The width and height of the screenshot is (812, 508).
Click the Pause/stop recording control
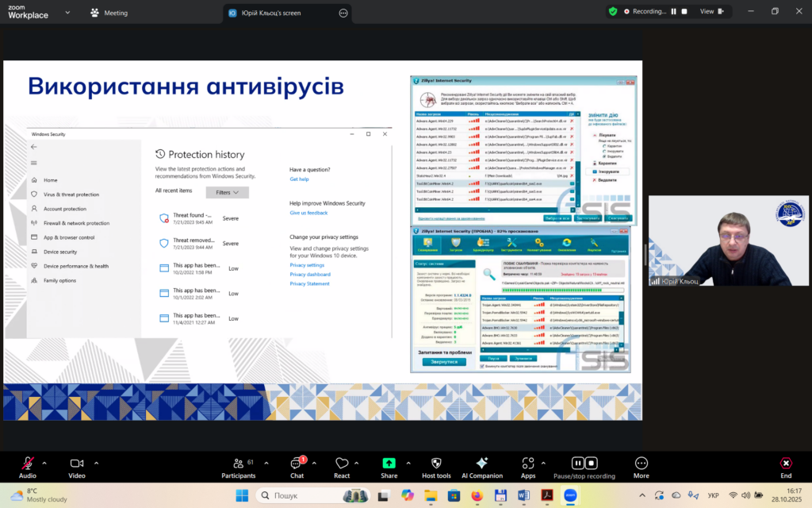(x=584, y=464)
